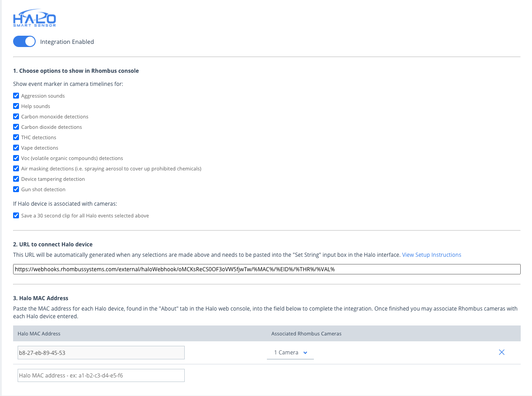Screen dimensions: 532x396
Task: Remove the b8-27-eb-89-45-53 MAC address row
Action: (x=501, y=353)
